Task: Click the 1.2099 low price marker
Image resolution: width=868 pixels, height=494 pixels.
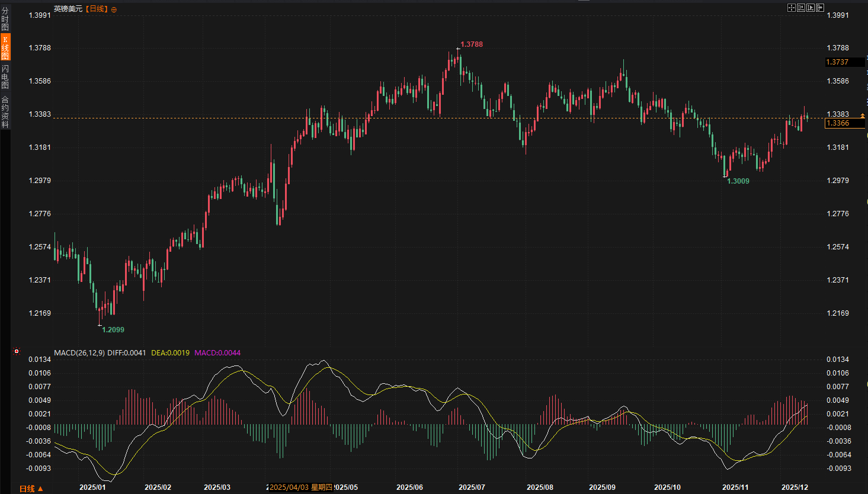Action: (x=113, y=330)
